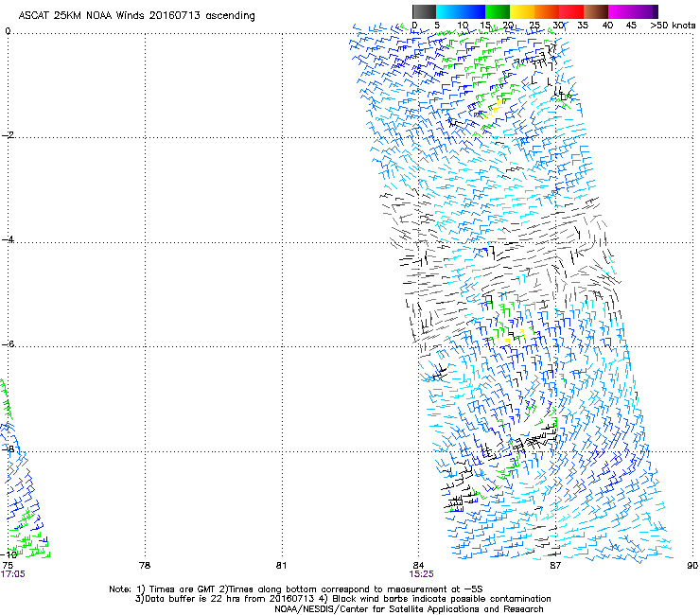Click the latitude axis label '-6'

click(8, 343)
